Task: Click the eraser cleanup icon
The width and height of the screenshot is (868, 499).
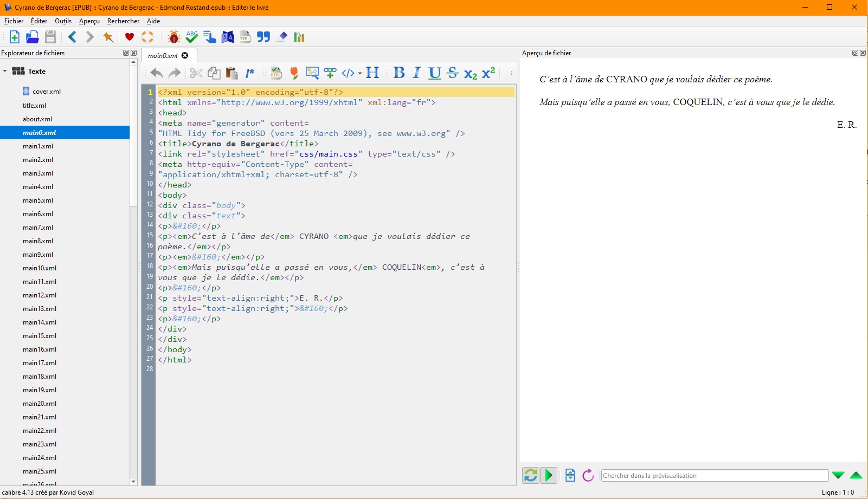Action: point(281,37)
